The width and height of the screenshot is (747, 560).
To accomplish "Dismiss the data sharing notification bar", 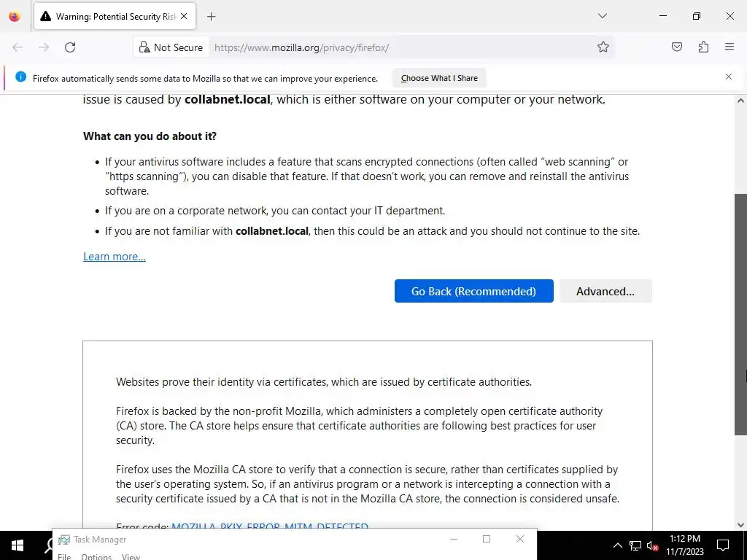I will coord(729,77).
